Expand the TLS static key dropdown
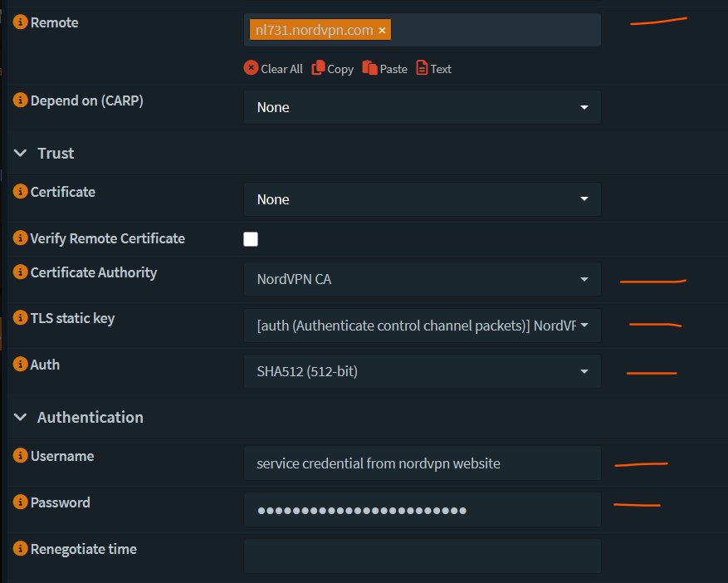 point(422,326)
